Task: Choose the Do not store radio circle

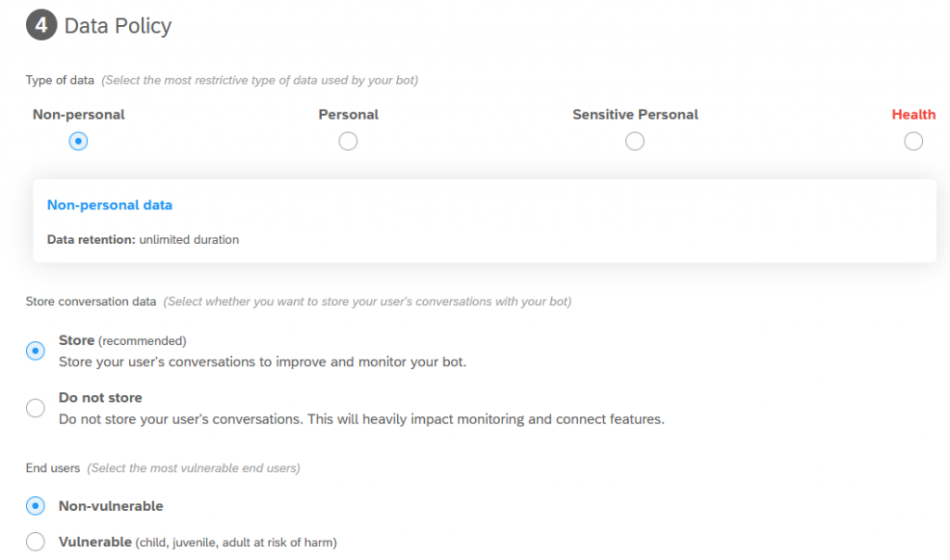Action: point(35,408)
